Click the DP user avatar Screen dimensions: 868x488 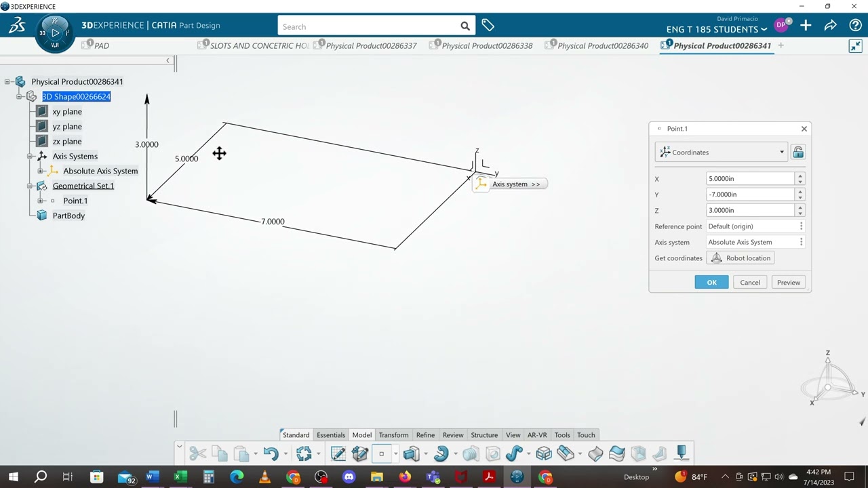pos(781,25)
